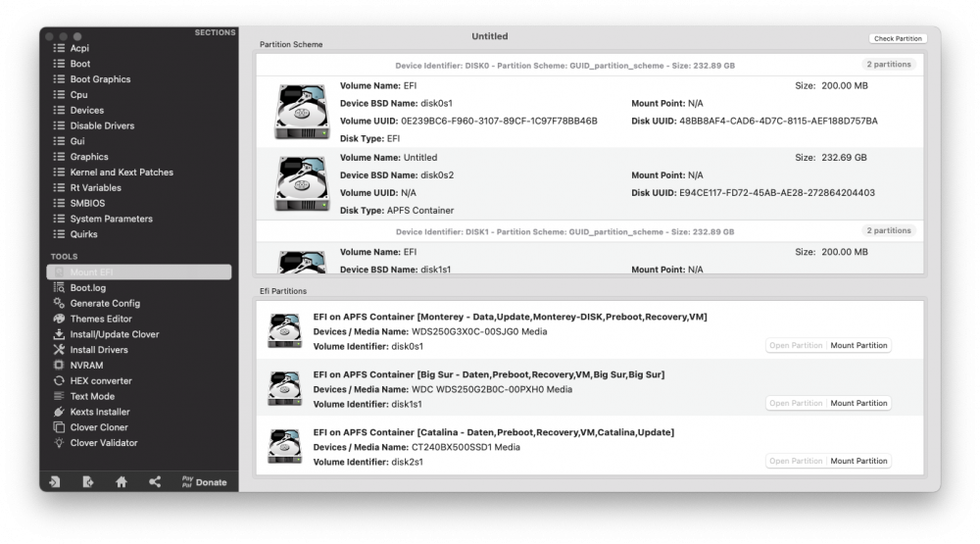Click the CT240BX500SSD1 Media name
Screen dimensions: 980x544
click(465, 448)
